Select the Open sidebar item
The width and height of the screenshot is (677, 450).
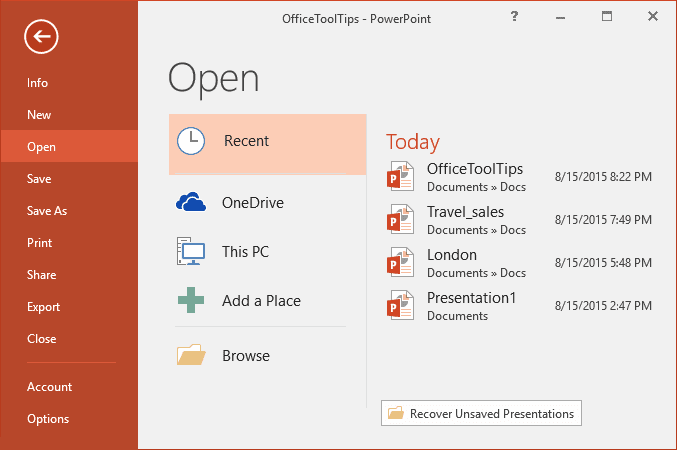point(69,147)
